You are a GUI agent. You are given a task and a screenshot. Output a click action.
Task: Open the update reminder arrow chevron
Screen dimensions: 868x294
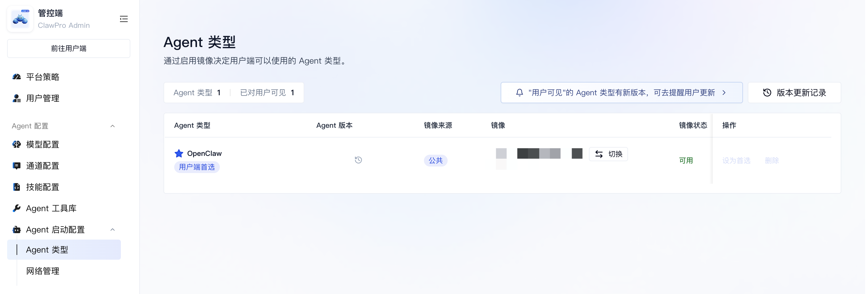tap(724, 93)
